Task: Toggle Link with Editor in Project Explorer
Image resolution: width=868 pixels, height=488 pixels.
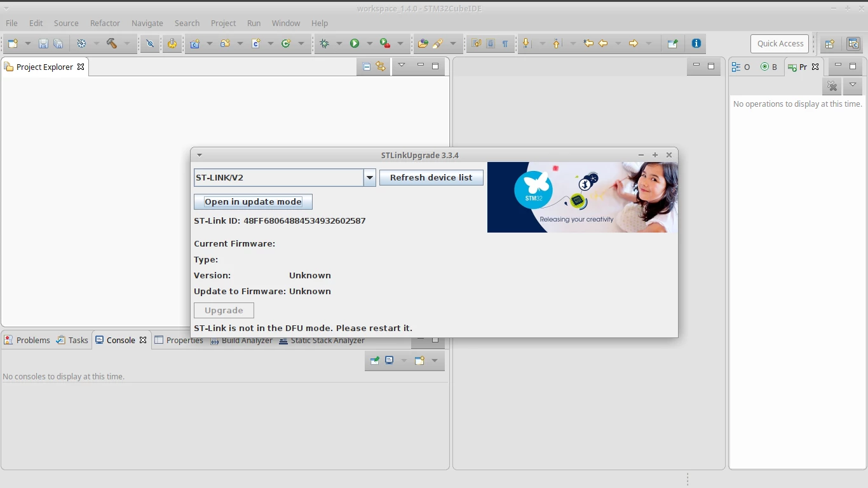Action: [381, 66]
